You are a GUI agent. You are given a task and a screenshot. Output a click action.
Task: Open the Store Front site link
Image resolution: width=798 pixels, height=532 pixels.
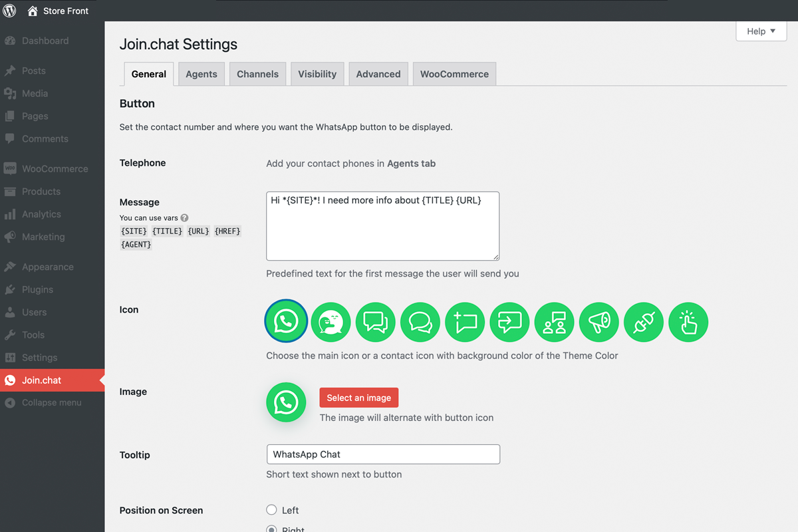(58, 11)
